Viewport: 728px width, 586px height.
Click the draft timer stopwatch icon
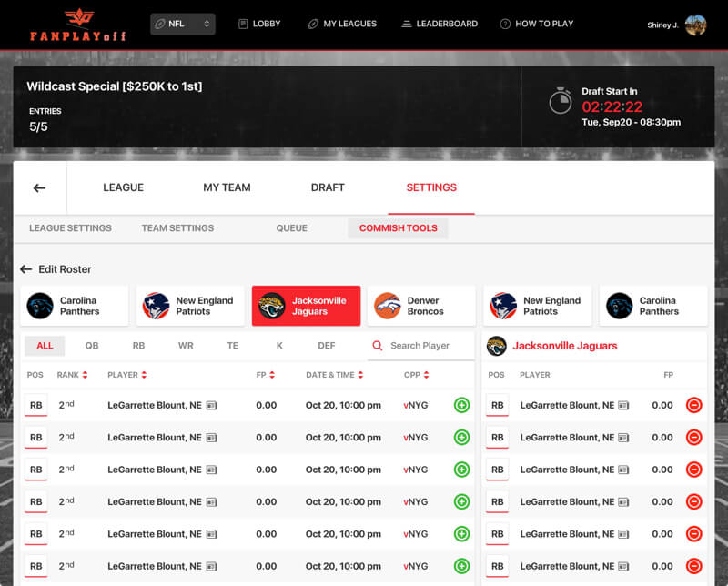point(561,100)
